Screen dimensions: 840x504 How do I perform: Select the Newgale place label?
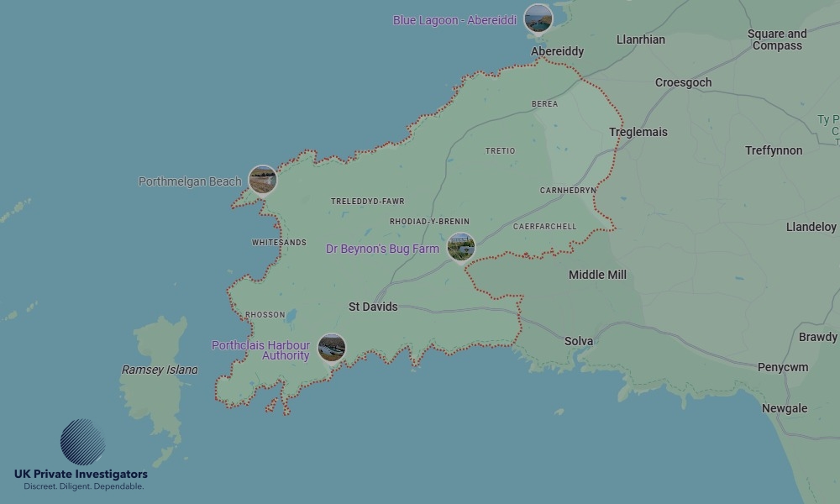783,408
